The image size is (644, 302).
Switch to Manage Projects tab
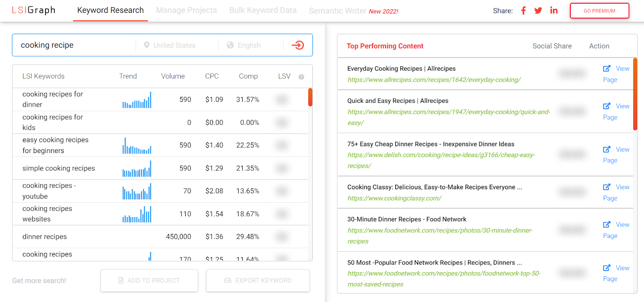[186, 10]
